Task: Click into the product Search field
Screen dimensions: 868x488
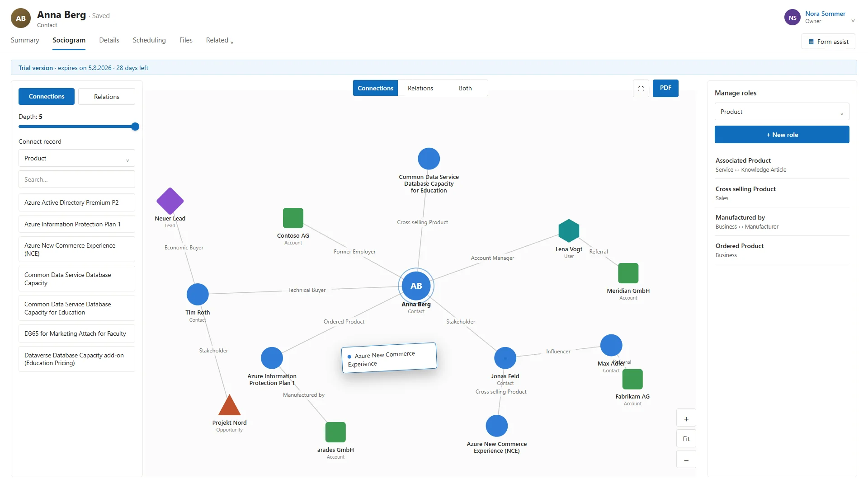Action: click(77, 179)
